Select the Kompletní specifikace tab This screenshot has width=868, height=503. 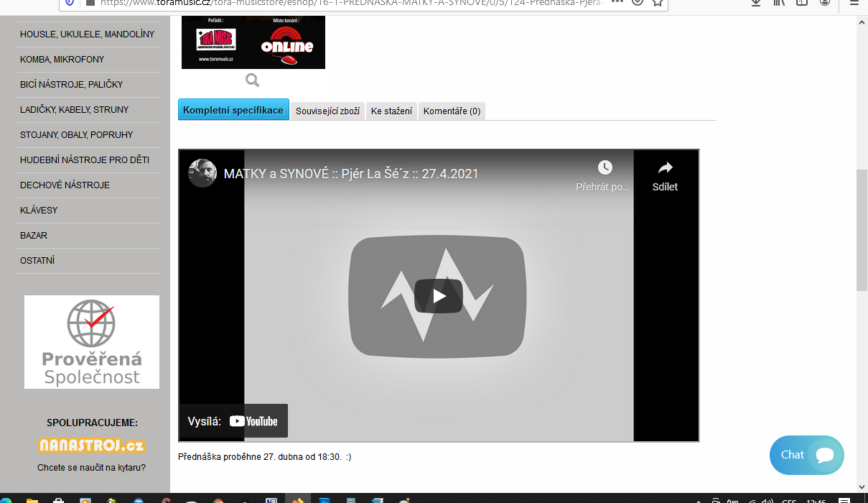[233, 110]
